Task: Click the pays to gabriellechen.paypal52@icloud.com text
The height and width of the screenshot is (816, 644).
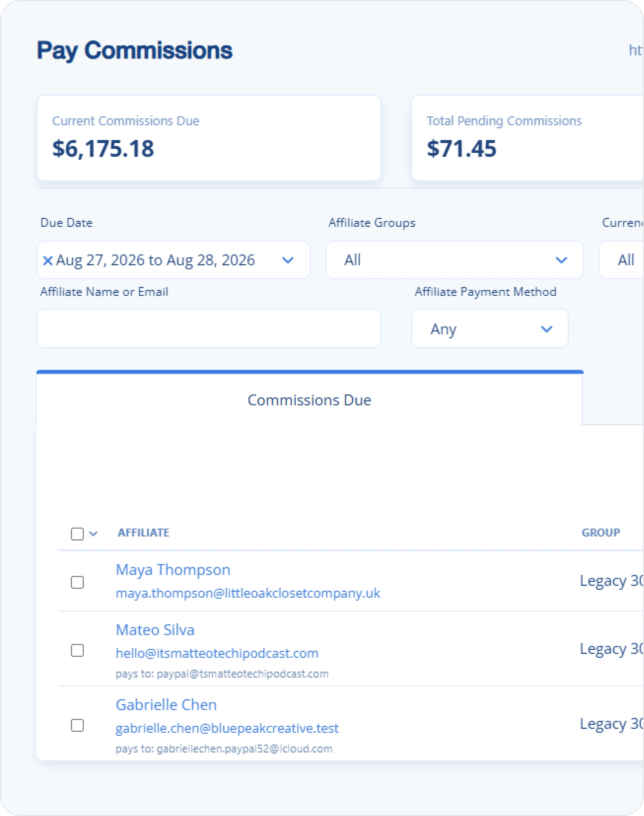Action: point(224,748)
